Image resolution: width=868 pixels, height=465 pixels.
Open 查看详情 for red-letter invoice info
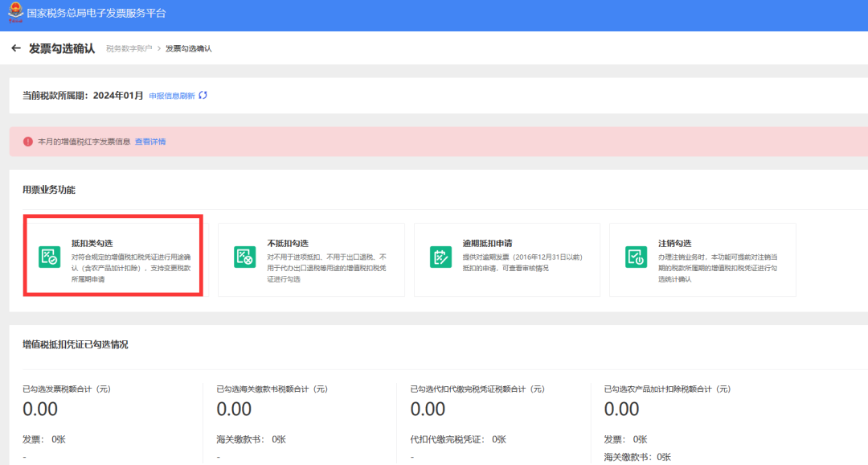(150, 142)
